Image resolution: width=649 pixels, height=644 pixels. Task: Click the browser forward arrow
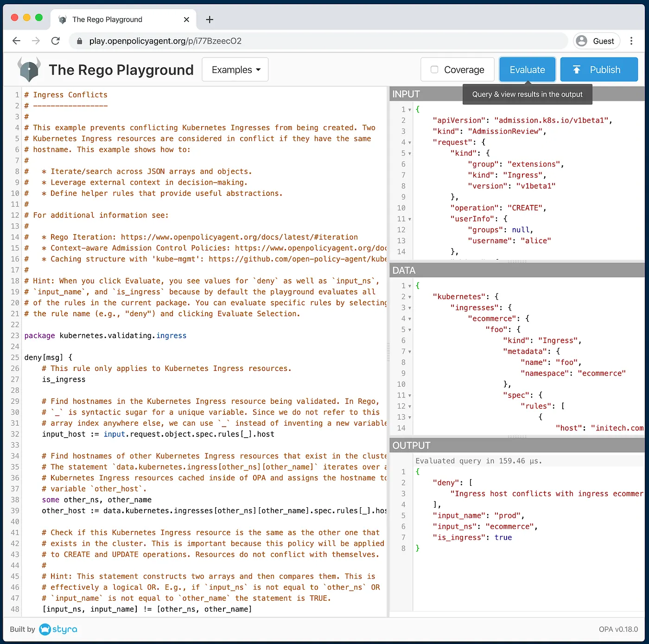(36, 41)
